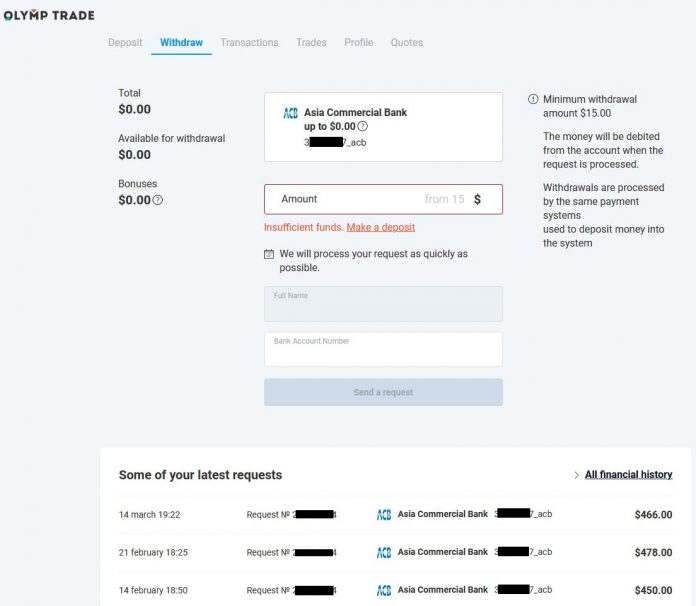Image resolution: width=696 pixels, height=606 pixels.
Task: Click the Bonuses info question icon
Action: click(x=158, y=200)
